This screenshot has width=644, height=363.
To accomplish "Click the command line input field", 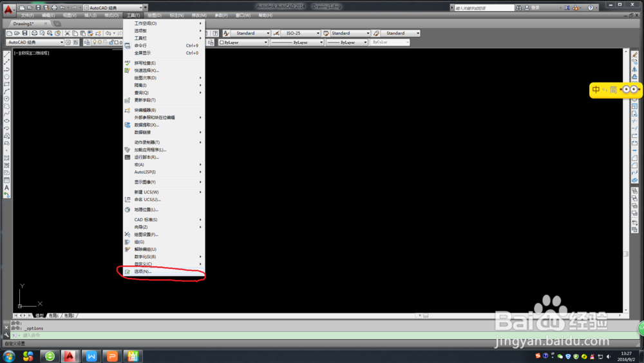I will 325,335.
